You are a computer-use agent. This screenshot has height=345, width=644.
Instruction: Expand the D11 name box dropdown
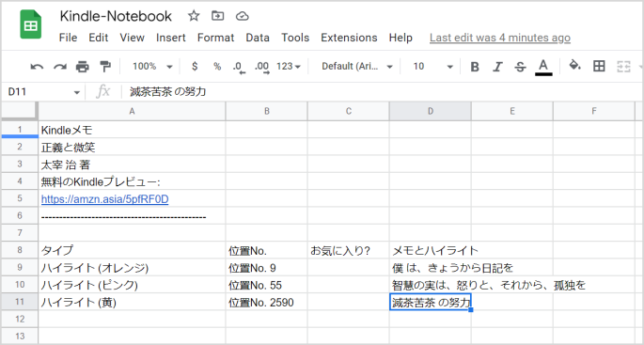point(76,92)
